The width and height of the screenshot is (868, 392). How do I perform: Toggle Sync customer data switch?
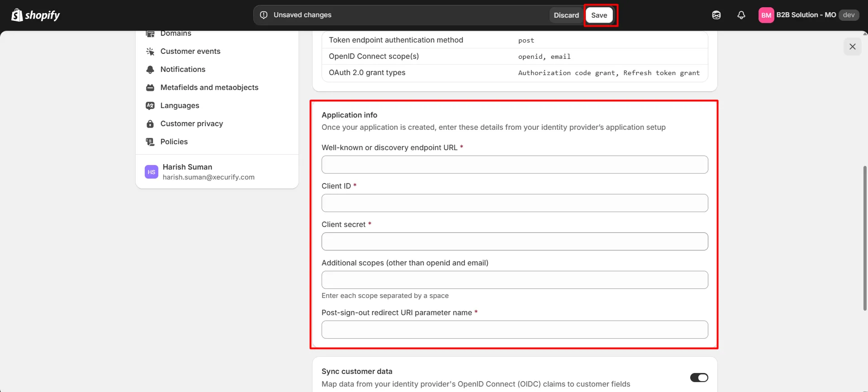click(x=699, y=378)
